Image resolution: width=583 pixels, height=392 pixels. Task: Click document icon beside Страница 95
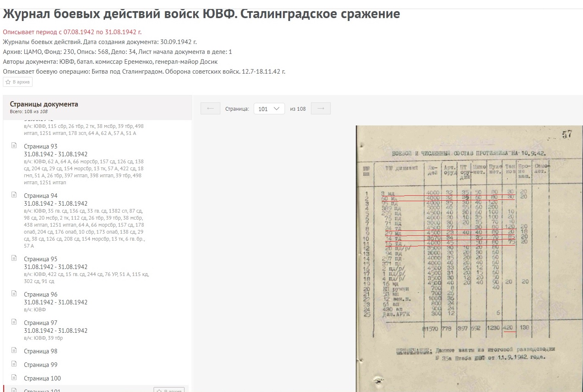(x=14, y=258)
